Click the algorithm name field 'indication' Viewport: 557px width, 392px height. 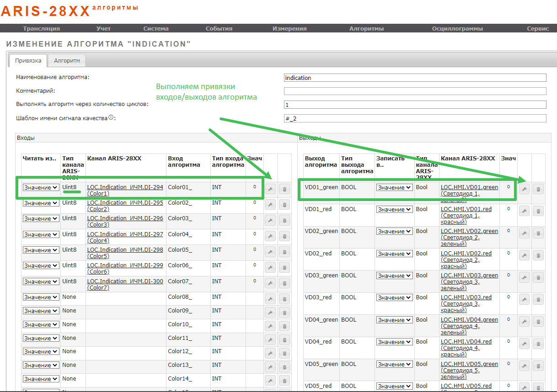pos(415,78)
